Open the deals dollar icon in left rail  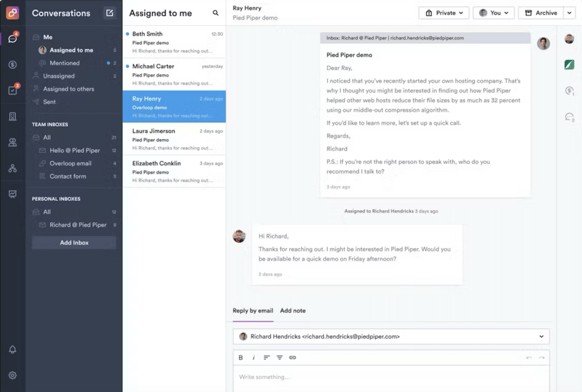click(x=13, y=65)
